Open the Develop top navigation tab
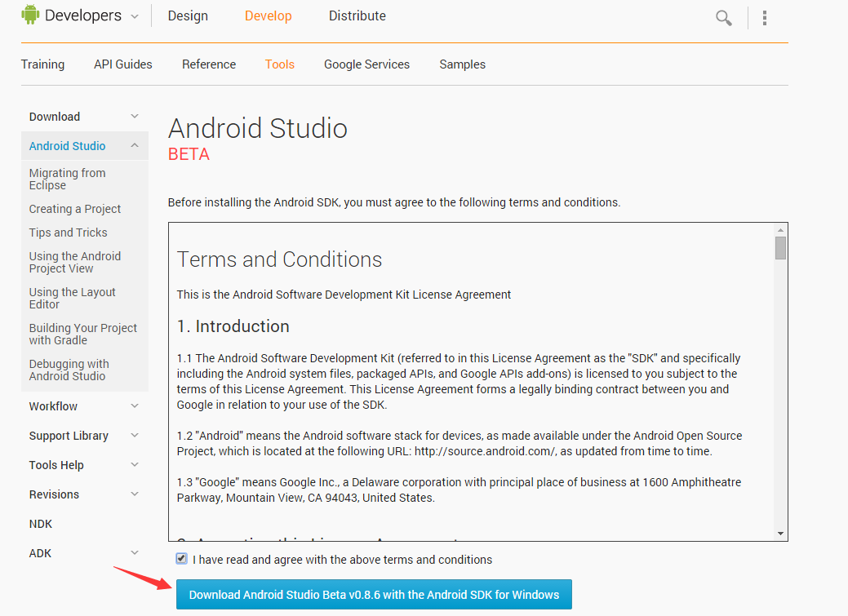This screenshot has width=848, height=616. pos(269,16)
